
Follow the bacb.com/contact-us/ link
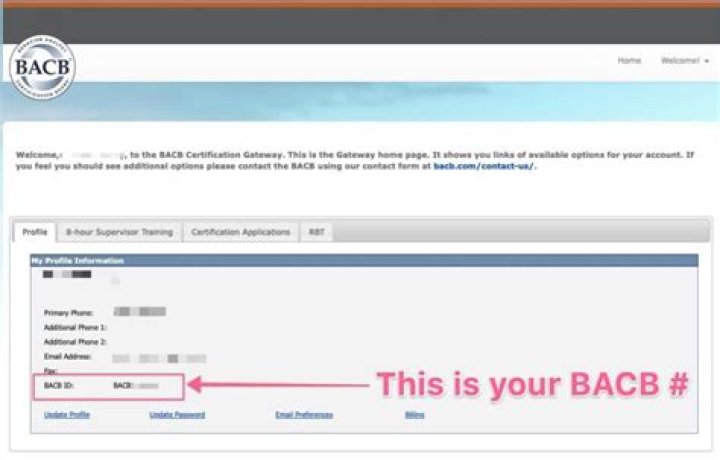pos(484,166)
